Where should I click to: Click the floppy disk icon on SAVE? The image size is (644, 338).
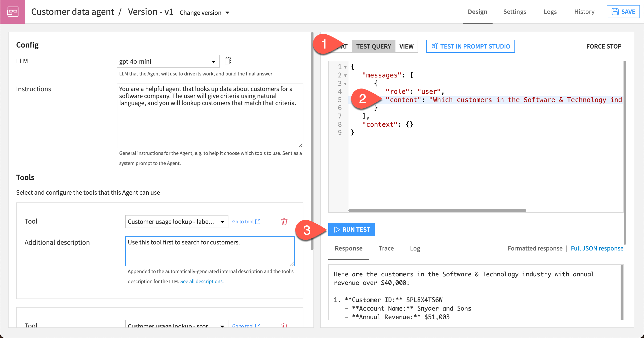[615, 11]
